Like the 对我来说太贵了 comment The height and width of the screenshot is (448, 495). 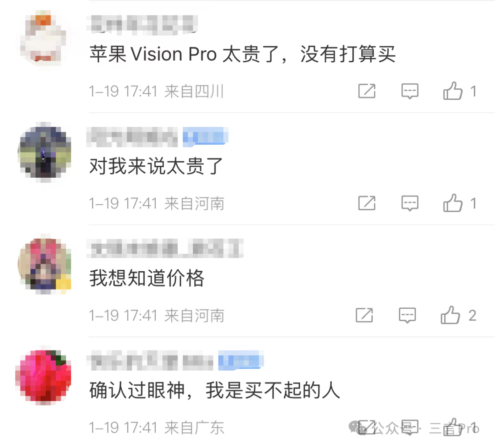[x=453, y=203]
